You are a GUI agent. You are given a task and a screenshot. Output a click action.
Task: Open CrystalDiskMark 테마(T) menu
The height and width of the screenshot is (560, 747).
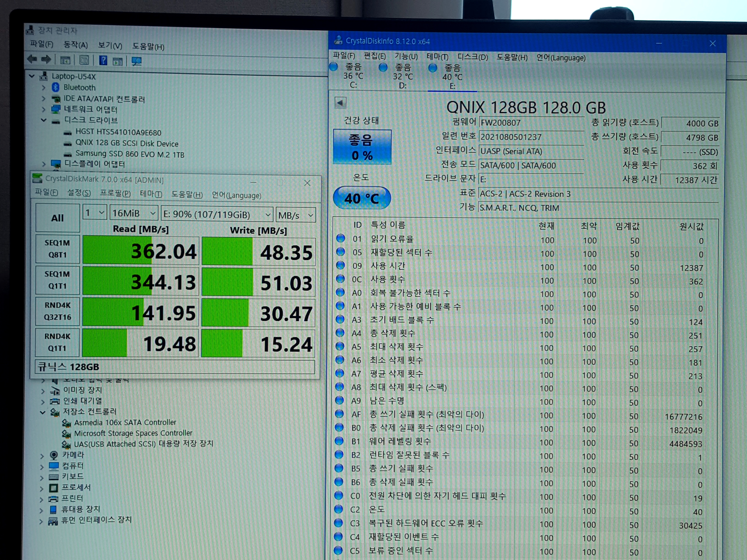point(151,194)
